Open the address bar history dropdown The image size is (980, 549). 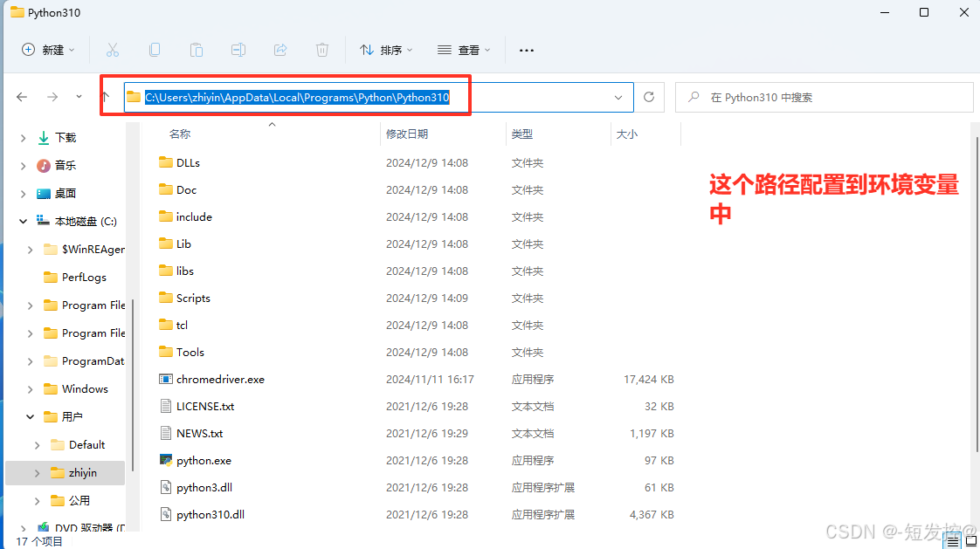click(618, 97)
